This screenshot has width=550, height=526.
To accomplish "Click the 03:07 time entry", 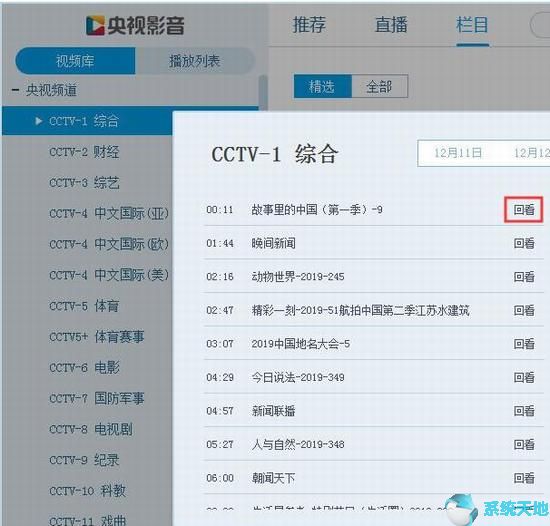I will pyautogui.click(x=220, y=344).
